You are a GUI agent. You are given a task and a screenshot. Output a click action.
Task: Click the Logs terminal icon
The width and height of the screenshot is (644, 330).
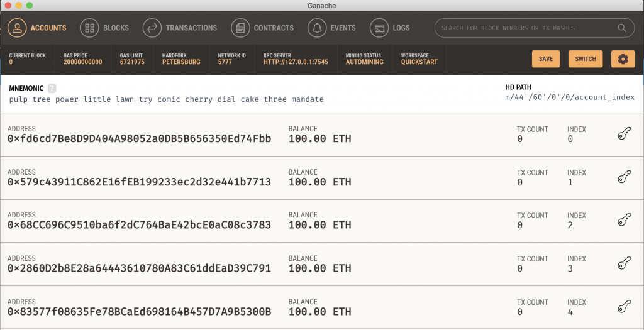(379, 28)
